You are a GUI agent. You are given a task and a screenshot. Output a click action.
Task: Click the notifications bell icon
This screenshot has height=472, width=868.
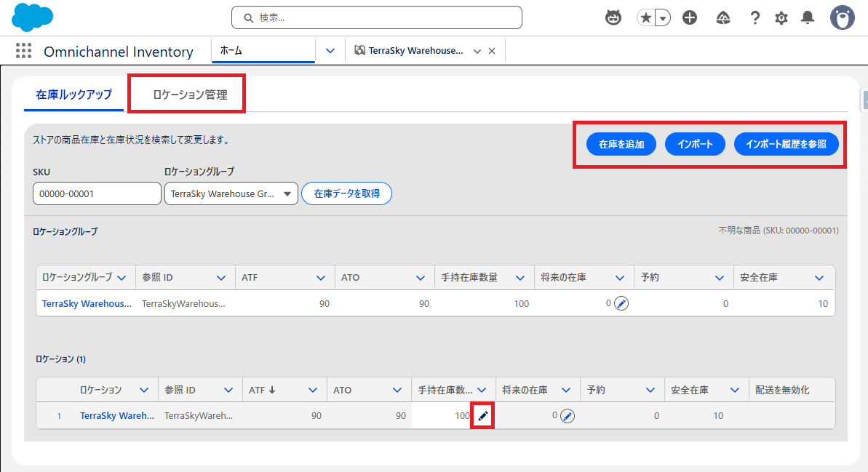pyautogui.click(x=808, y=18)
